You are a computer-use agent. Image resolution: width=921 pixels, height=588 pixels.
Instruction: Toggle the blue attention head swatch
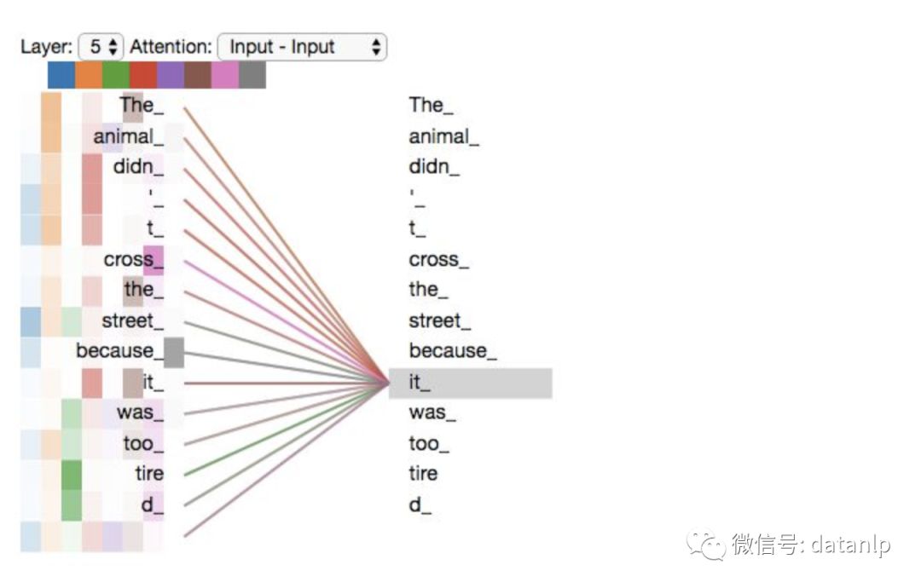pos(61,75)
